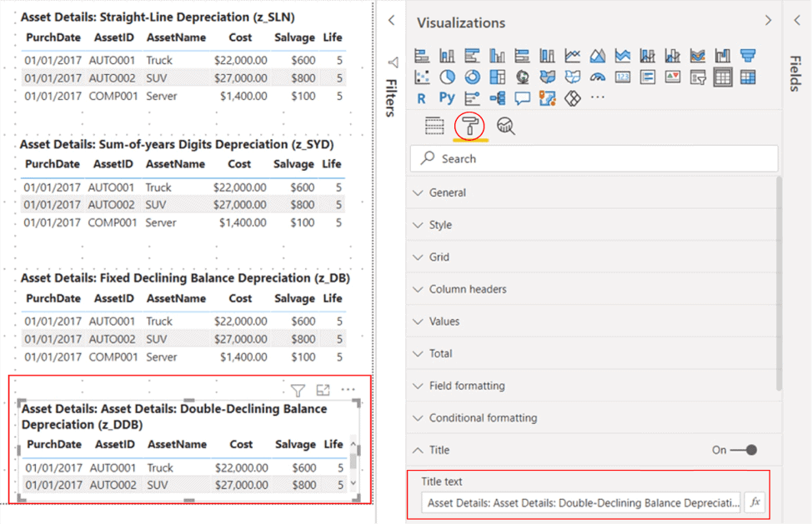Select the Power Apps visual
This screenshot has width=812, height=524.
pyautogui.click(x=572, y=98)
